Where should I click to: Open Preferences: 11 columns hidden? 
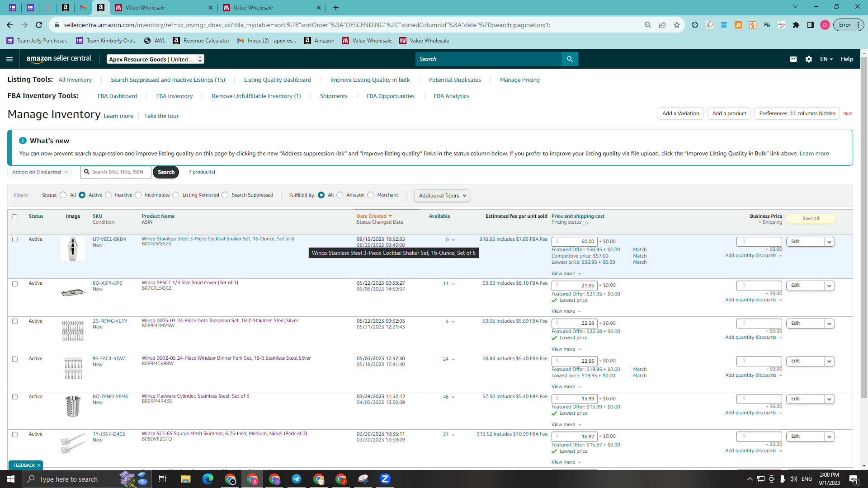click(x=797, y=113)
